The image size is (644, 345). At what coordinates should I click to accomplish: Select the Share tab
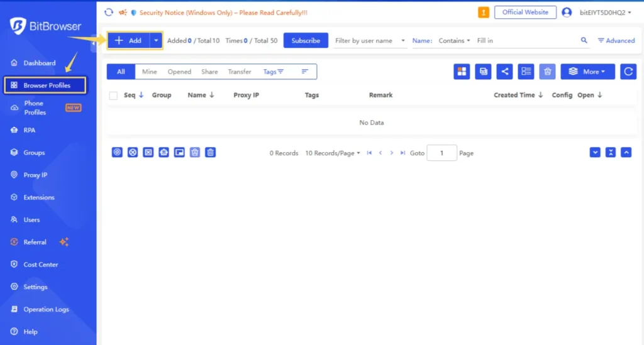click(209, 72)
